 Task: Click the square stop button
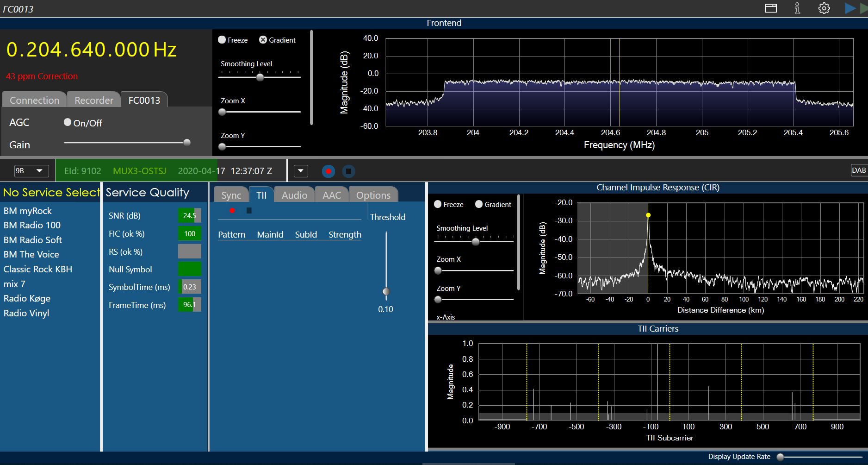349,171
